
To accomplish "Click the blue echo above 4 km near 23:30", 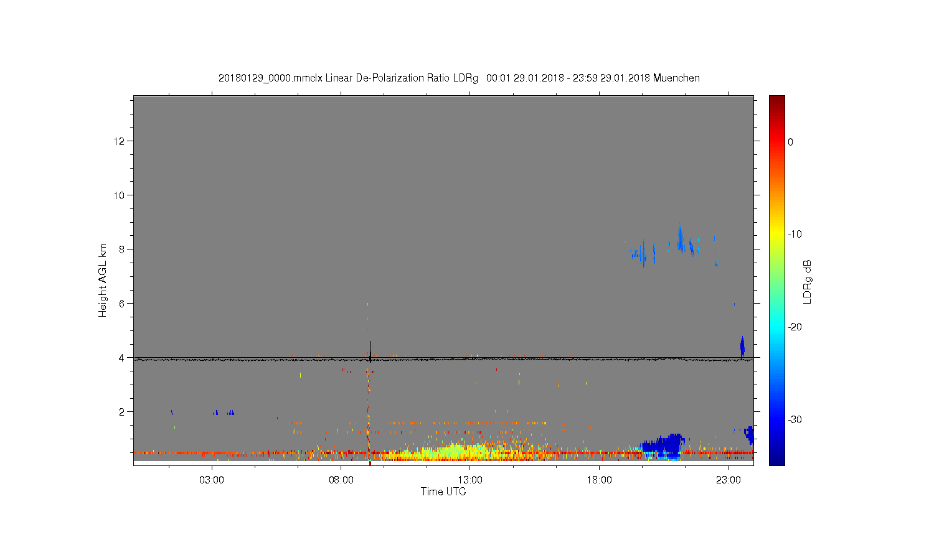I will (x=742, y=347).
